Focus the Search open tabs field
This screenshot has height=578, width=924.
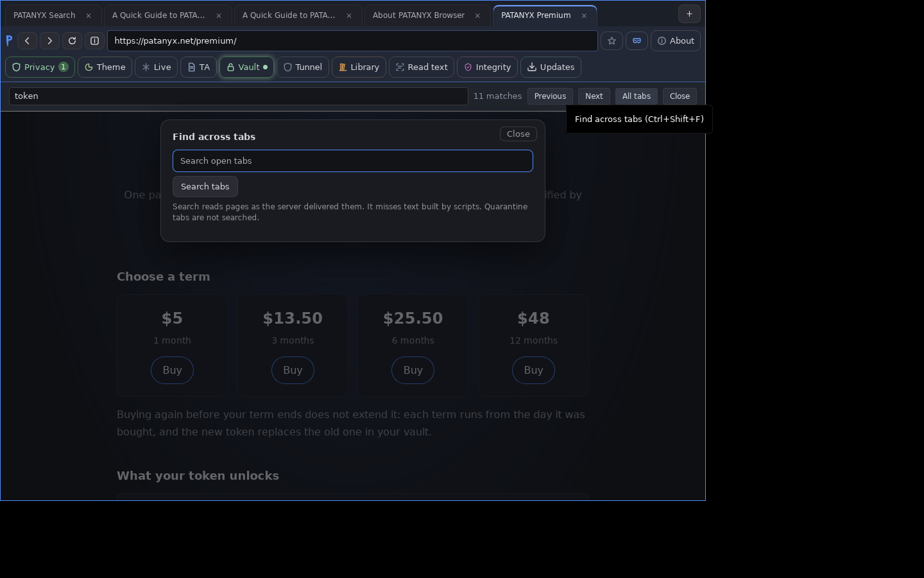[352, 161]
